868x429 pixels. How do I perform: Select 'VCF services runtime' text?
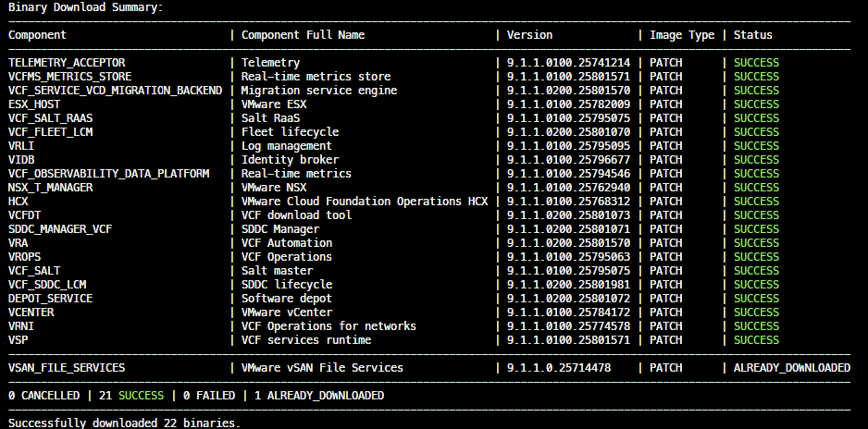click(306, 339)
